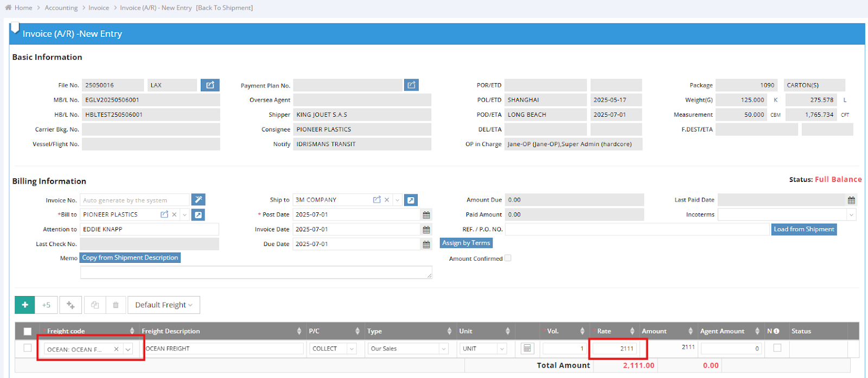Open calendar picker for Post Date
The width and height of the screenshot is (868, 378).
click(x=426, y=215)
